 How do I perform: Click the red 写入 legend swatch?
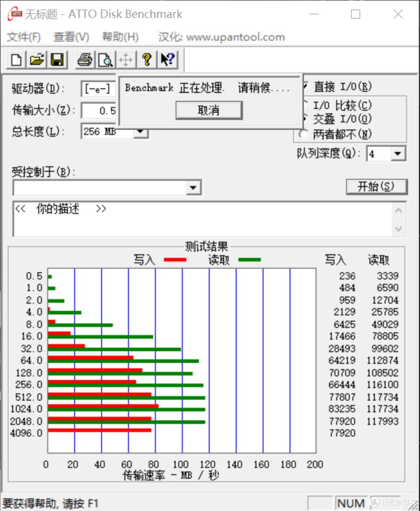[175, 260]
